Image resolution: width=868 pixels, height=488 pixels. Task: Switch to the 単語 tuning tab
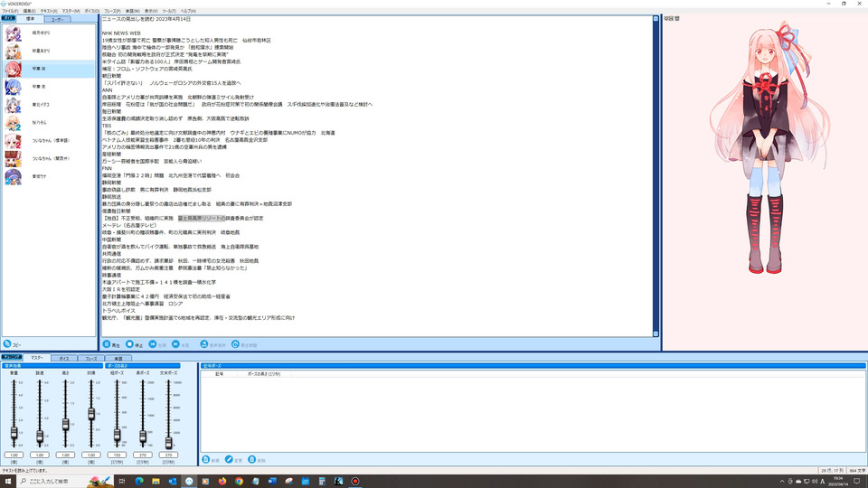tap(118, 359)
